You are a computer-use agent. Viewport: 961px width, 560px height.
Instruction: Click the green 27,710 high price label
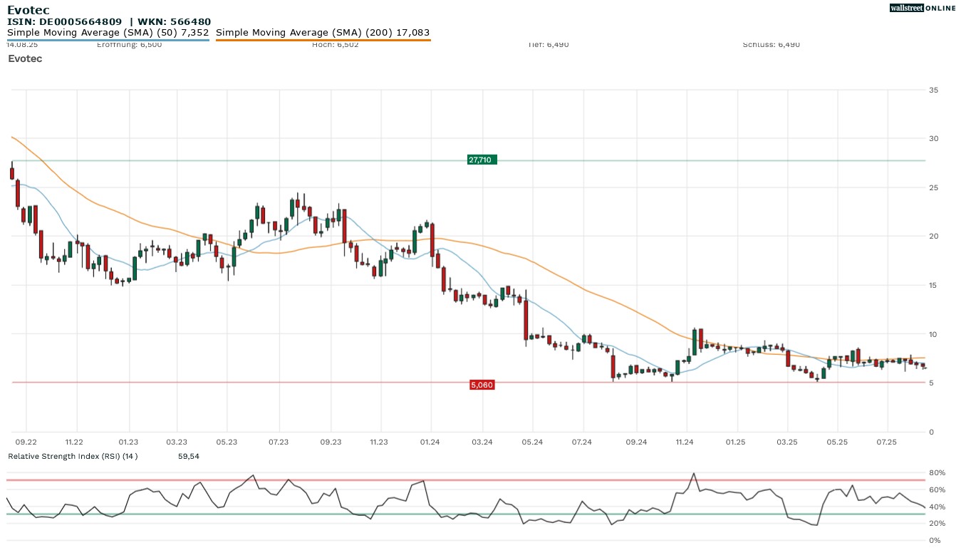click(482, 160)
